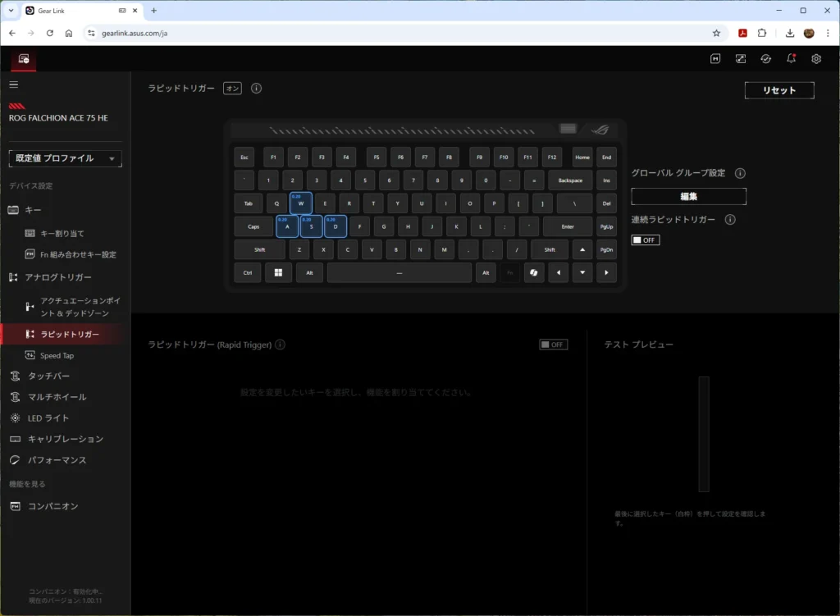This screenshot has height=616, width=840.
Task: Collapse the キー section in sidebar
Action: (33, 210)
